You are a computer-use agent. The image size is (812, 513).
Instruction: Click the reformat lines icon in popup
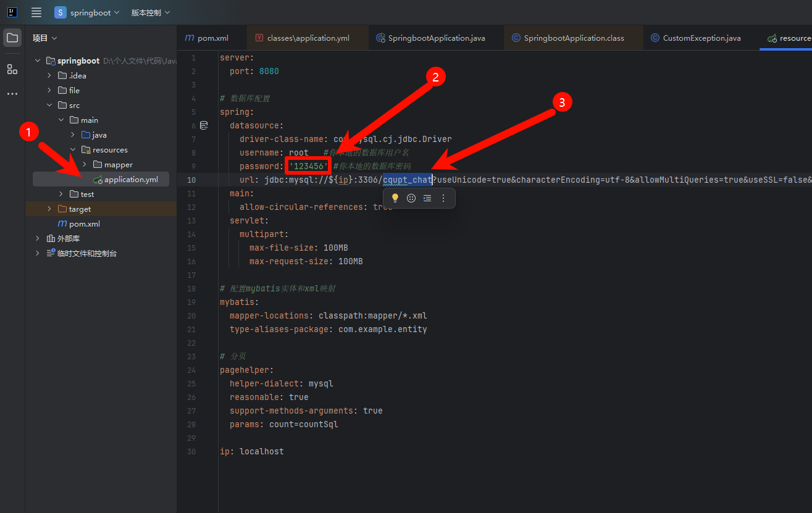click(x=427, y=198)
